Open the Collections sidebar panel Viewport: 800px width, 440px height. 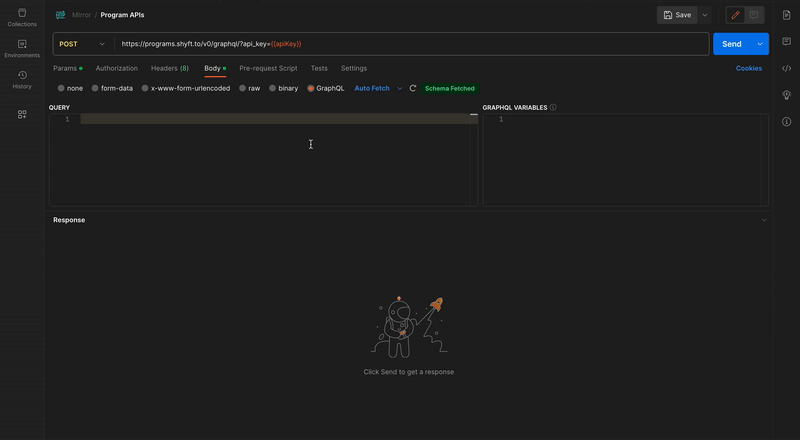(x=22, y=17)
